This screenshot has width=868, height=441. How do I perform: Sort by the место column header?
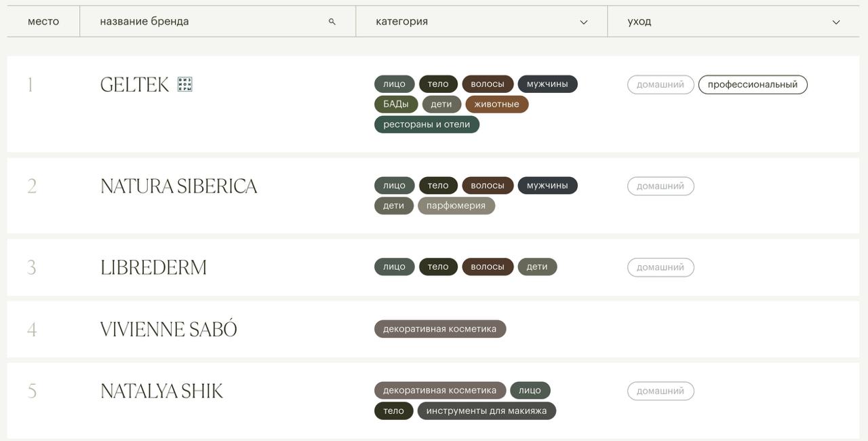pos(43,22)
